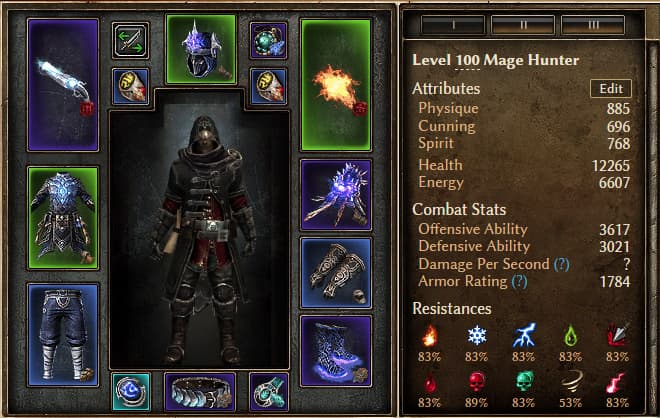Image resolution: width=660 pixels, height=418 pixels.
Task: Click the Edit attributes button
Action: tap(611, 88)
